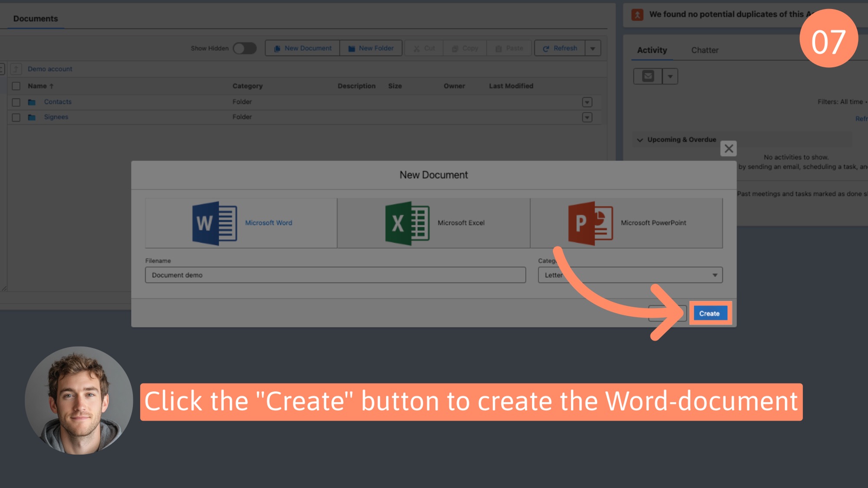This screenshot has width=868, height=488.
Task: Choose the Microsoft Excel label
Action: [x=461, y=223]
